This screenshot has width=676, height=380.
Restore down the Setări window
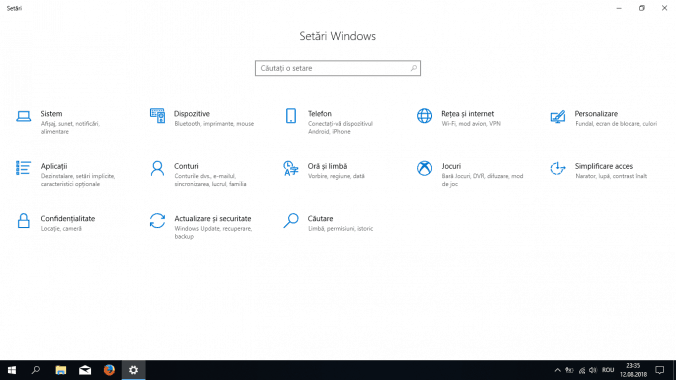pyautogui.click(x=642, y=8)
